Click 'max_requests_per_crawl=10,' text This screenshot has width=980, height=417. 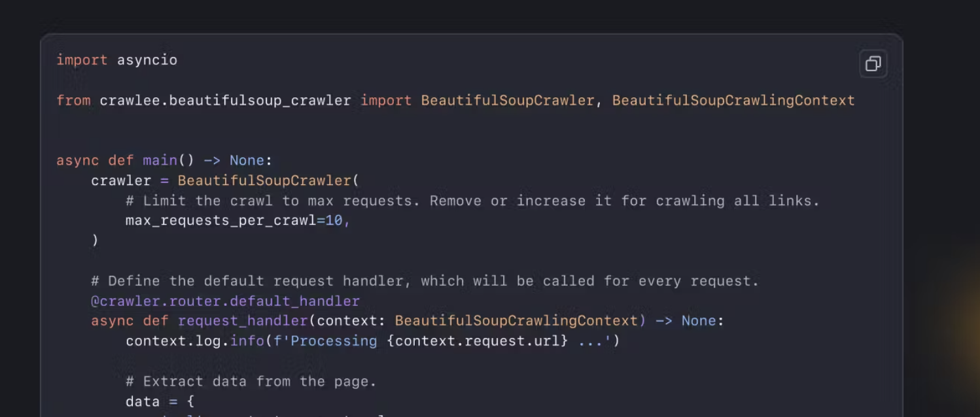tap(238, 221)
